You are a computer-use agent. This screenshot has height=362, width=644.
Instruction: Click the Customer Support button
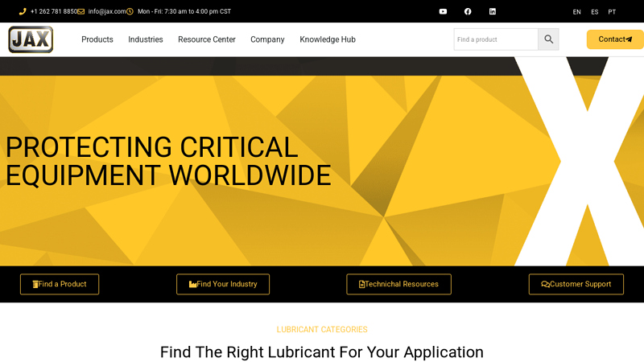point(576,284)
